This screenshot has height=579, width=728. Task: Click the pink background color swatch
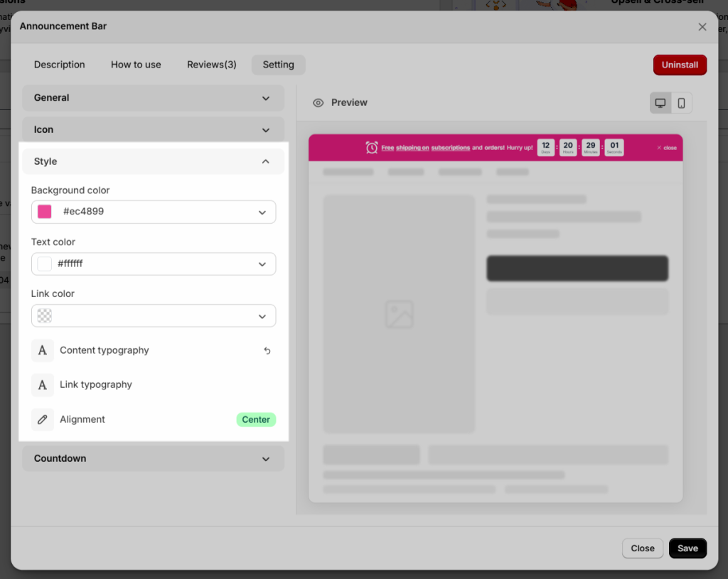pos(45,212)
